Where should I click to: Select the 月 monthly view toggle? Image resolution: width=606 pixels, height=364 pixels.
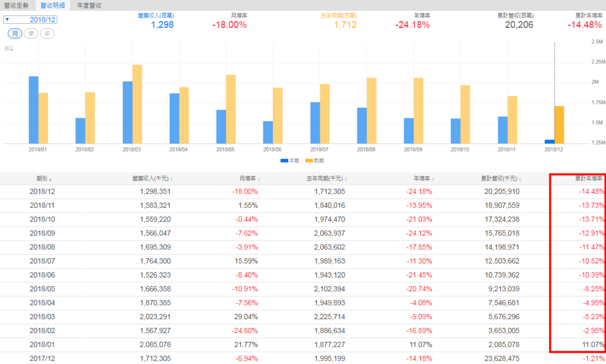point(15,34)
